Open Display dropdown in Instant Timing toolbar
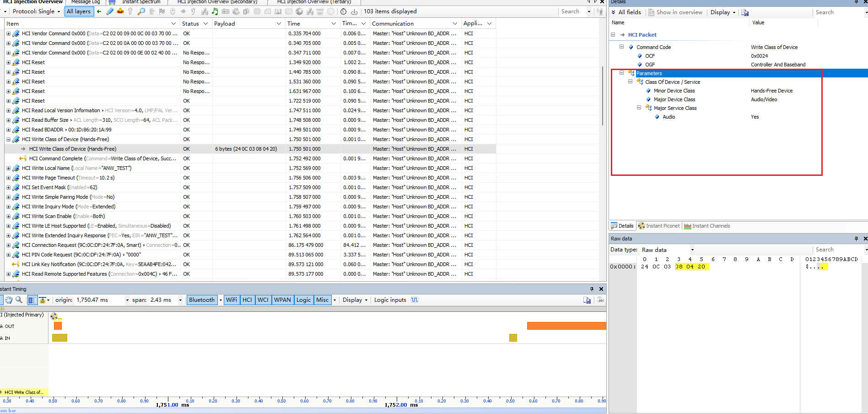The width and height of the screenshot is (868, 414). click(x=355, y=300)
